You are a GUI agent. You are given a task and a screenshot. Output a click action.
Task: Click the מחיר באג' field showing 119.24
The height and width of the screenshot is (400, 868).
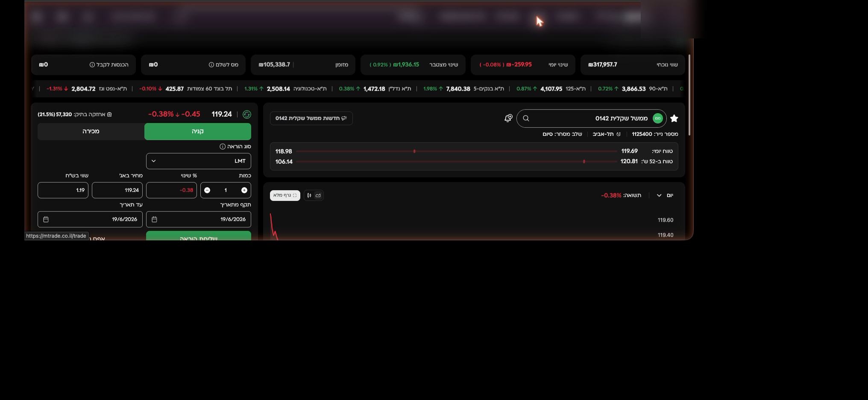pos(117,190)
